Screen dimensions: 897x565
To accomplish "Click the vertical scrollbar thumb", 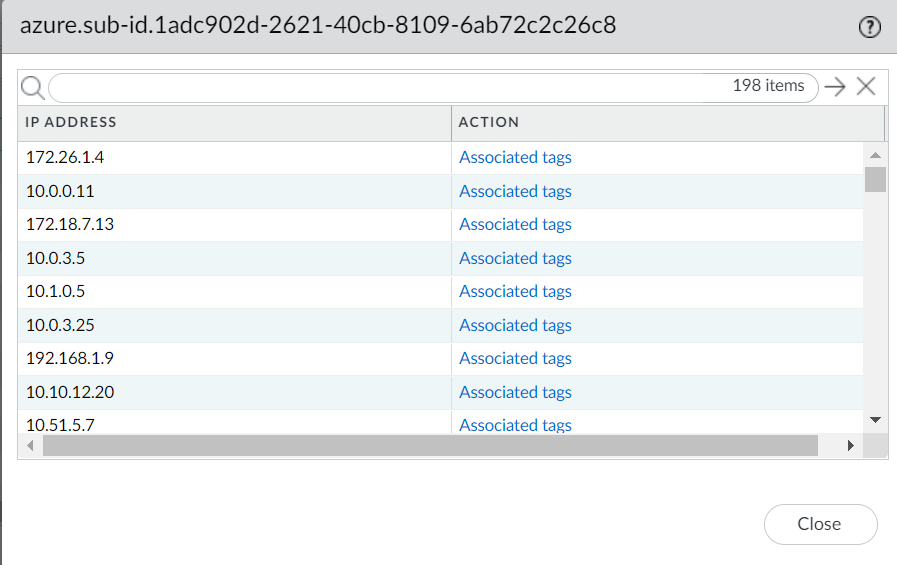I will 875,179.
